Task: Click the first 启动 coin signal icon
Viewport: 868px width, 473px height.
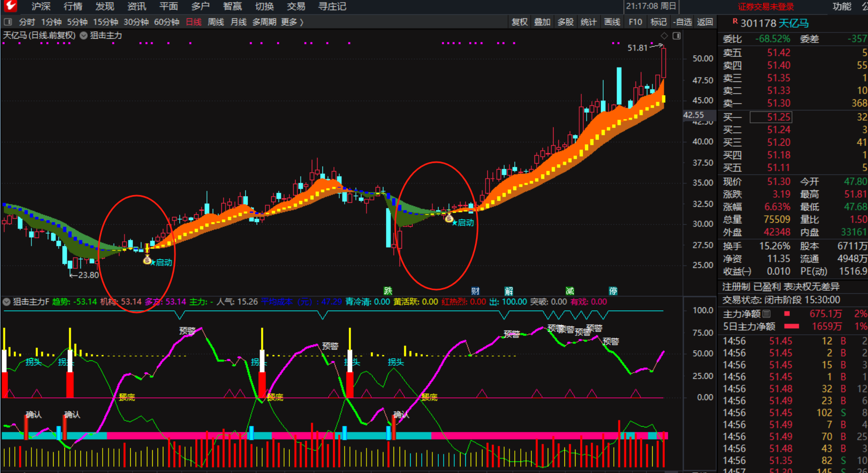Action: [x=147, y=260]
